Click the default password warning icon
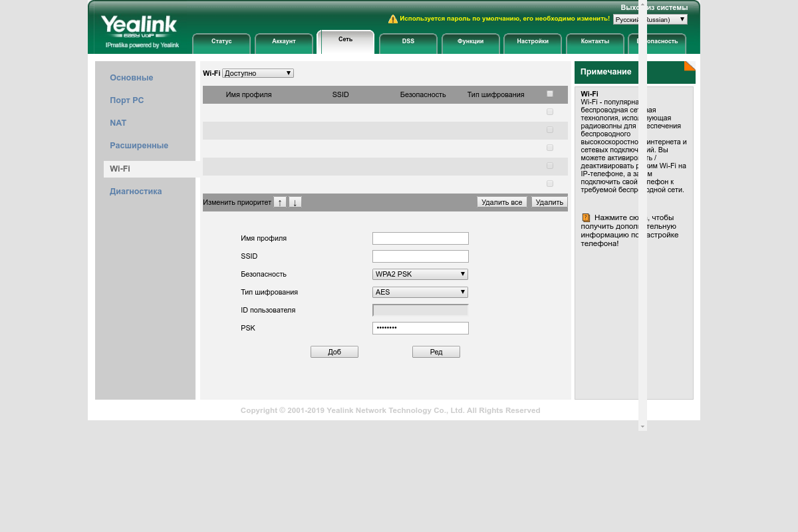798x532 pixels. (393, 19)
